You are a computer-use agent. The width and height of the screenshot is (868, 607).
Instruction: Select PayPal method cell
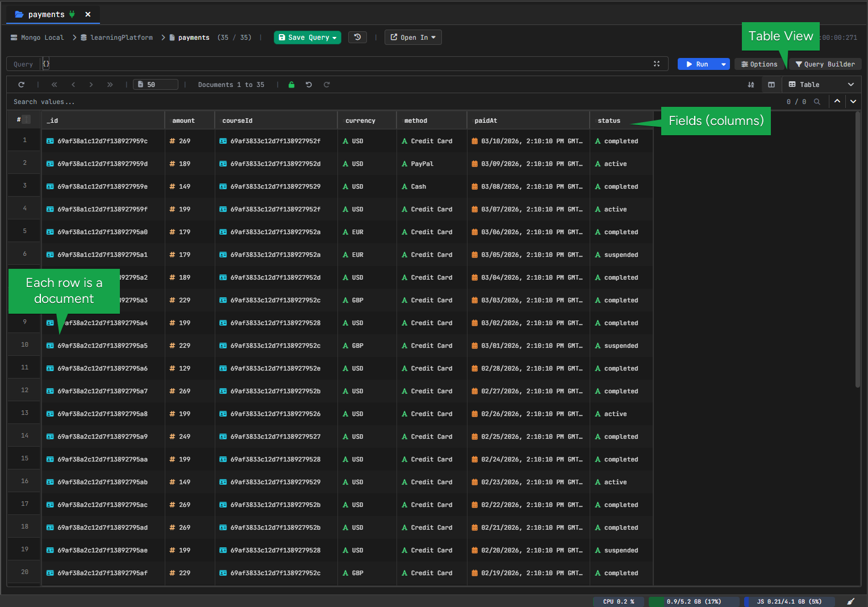[x=432, y=164]
